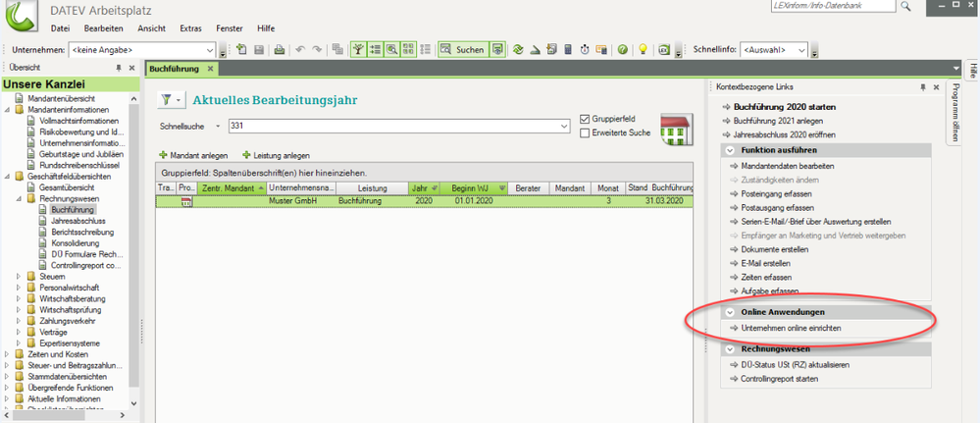This screenshot has width=980, height=423.
Task: Click Leistung anlegen
Action: (x=277, y=155)
